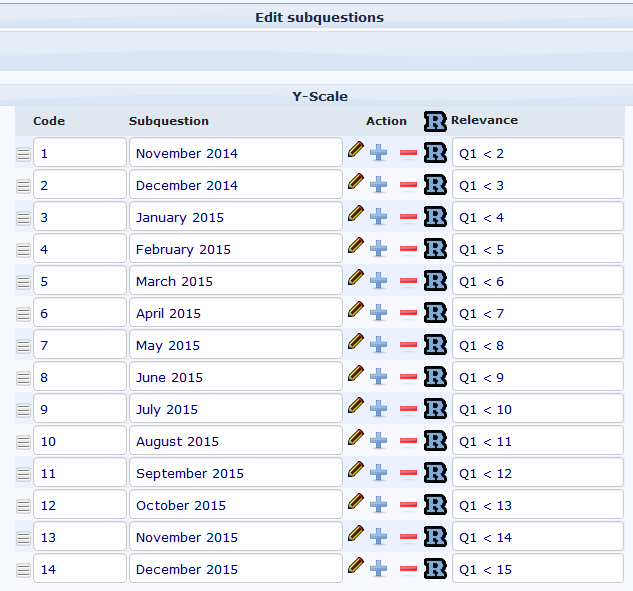Remove the May 2015 row with minus icon
633x591 pixels.
pyautogui.click(x=408, y=345)
